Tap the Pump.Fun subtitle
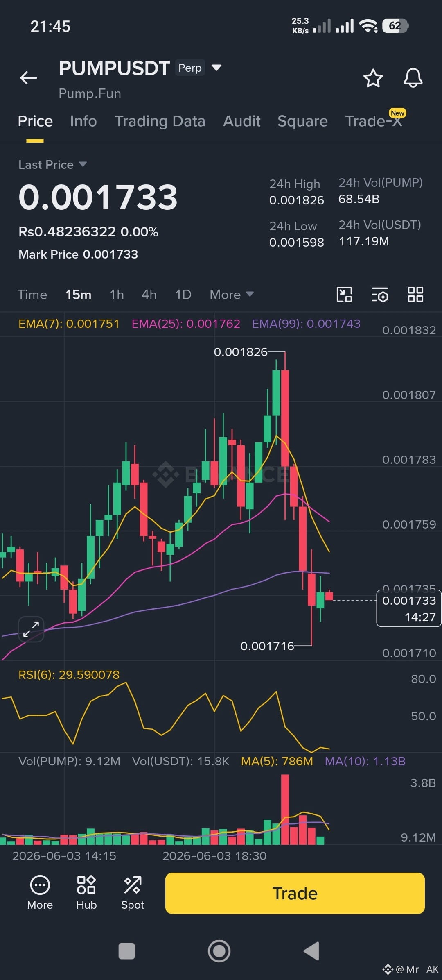Image resolution: width=442 pixels, height=980 pixels. pyautogui.click(x=90, y=93)
